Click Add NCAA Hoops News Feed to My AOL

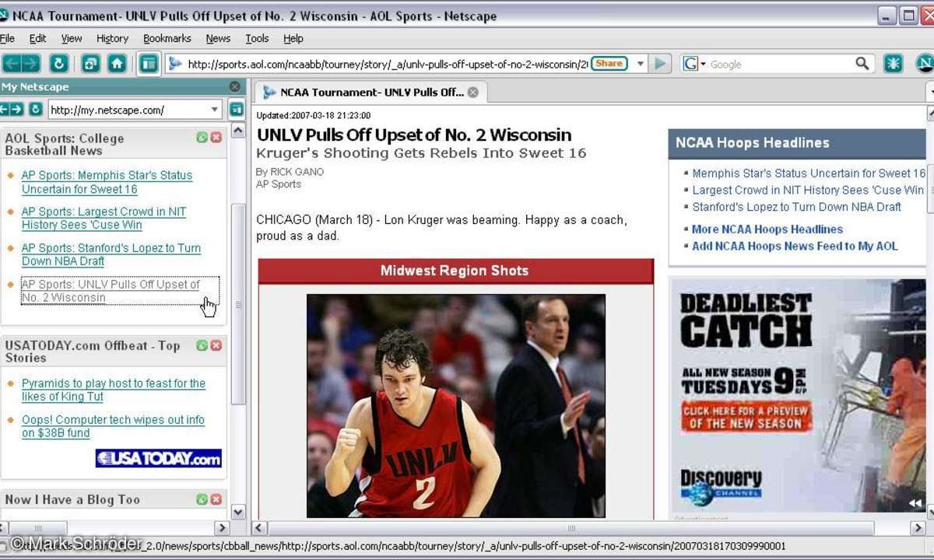[x=795, y=246]
